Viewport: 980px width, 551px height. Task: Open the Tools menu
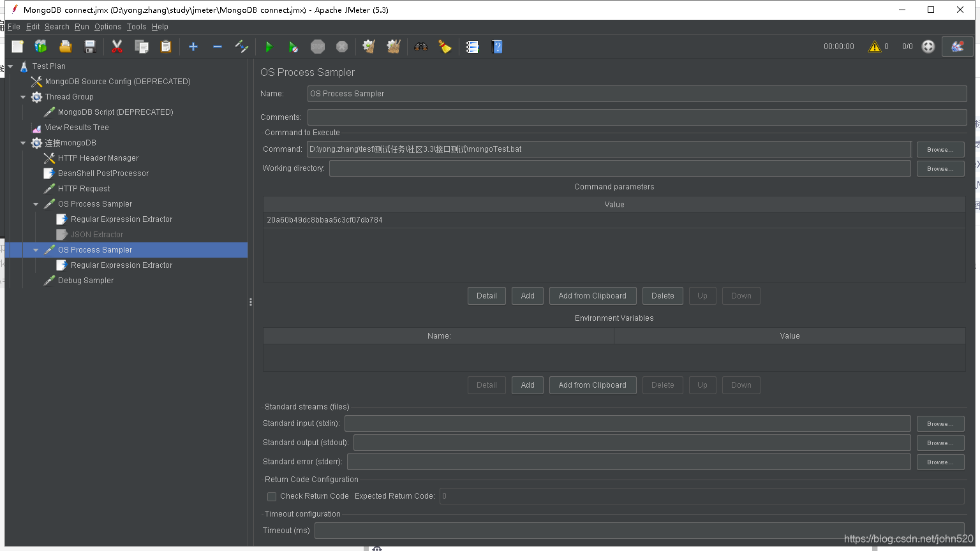coord(137,27)
